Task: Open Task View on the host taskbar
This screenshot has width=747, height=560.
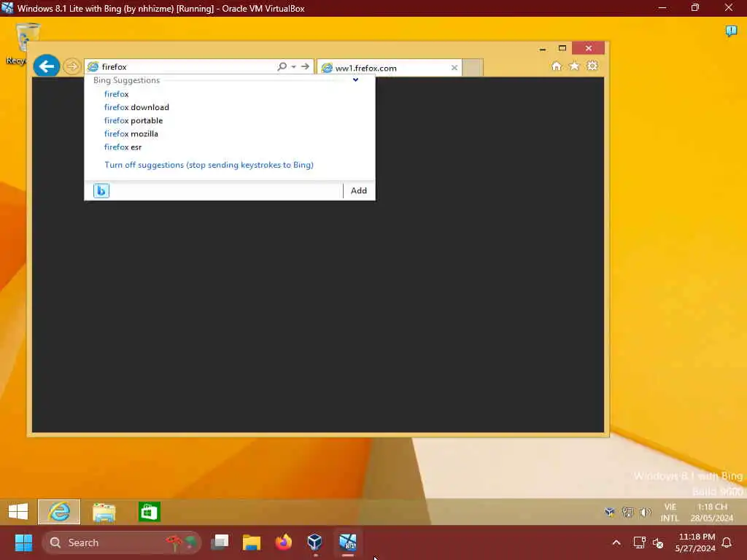Action: pyautogui.click(x=220, y=542)
